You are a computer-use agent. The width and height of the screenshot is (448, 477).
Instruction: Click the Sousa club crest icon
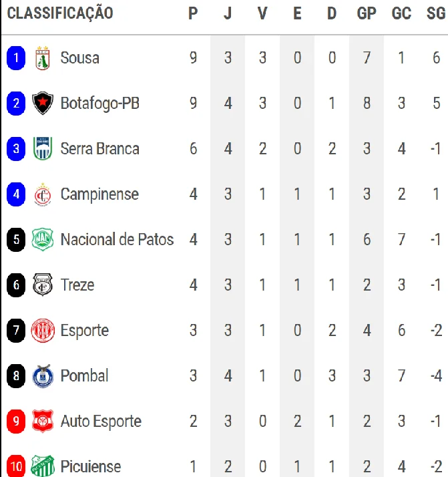(x=42, y=58)
